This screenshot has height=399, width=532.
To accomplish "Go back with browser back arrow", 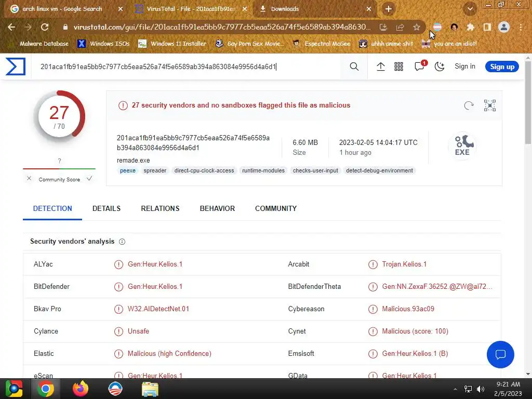I will (11, 27).
